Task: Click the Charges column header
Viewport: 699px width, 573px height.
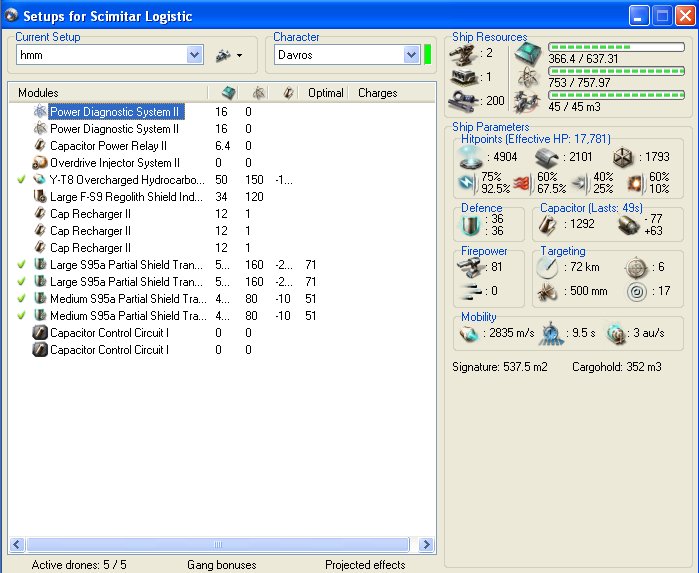Action: click(377, 93)
